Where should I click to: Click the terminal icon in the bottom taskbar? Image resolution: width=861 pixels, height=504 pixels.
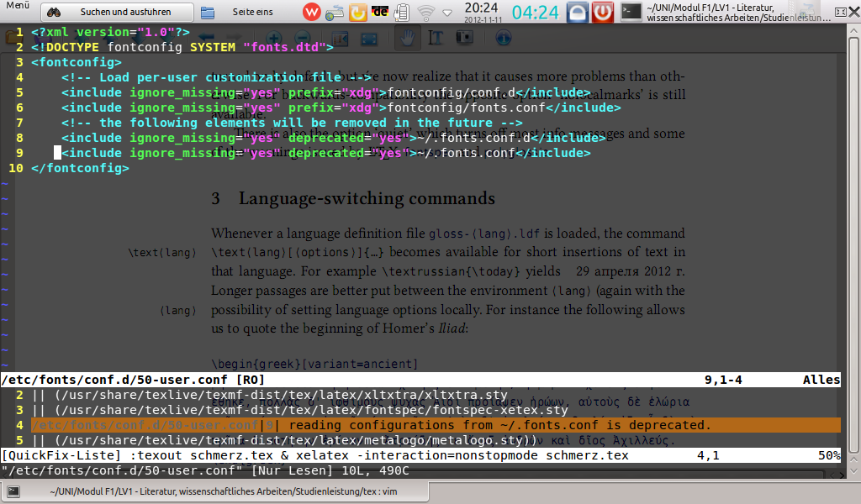(x=13, y=491)
